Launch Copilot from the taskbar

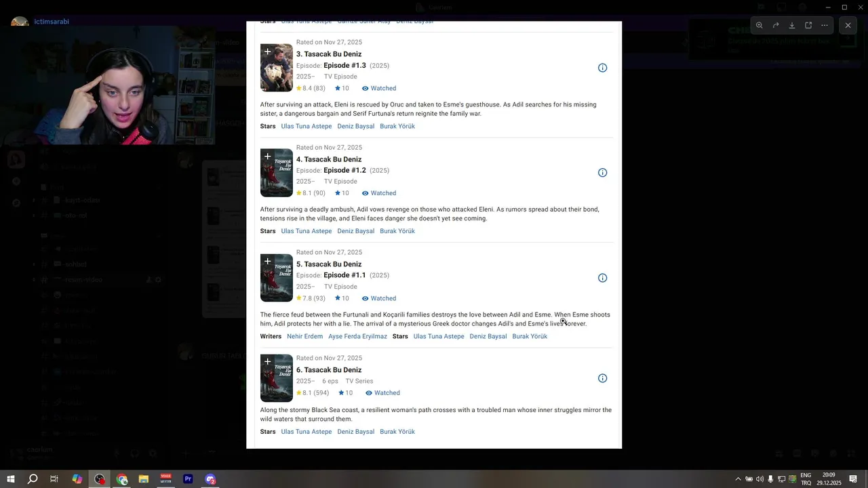[77, 479]
